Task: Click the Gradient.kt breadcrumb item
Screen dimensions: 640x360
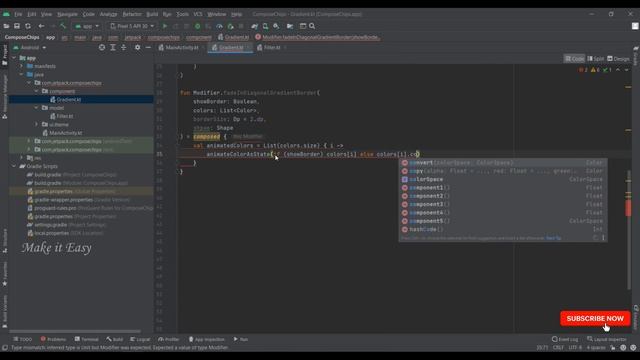Action: (233, 37)
